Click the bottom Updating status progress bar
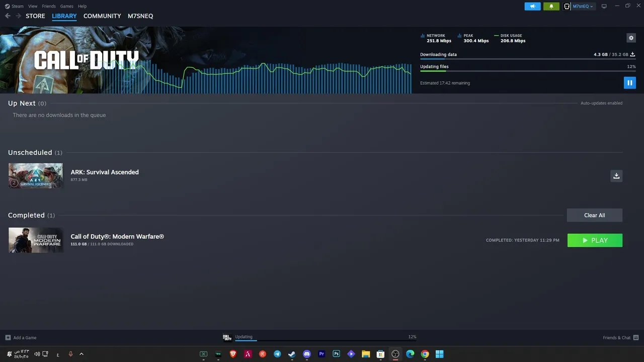This screenshot has width=644, height=362. click(x=326, y=340)
